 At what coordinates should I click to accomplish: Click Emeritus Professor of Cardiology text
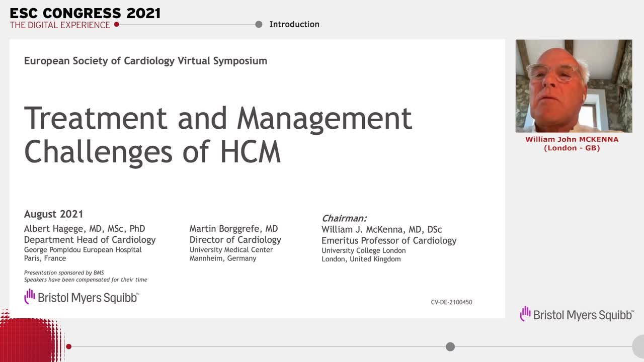pos(389,241)
